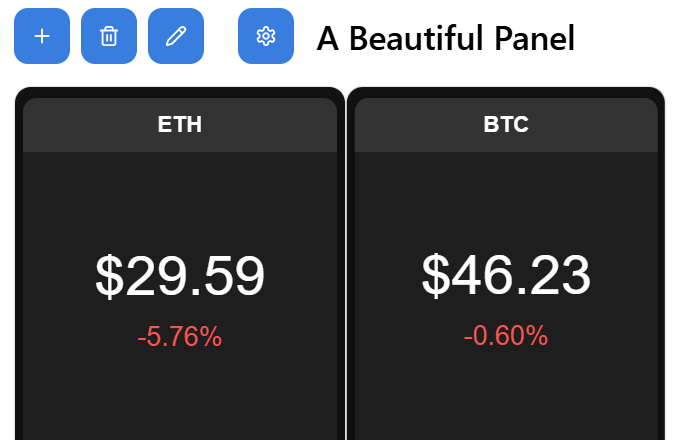The width and height of the screenshot is (687, 440).
Task: Click the dollar sign of the BTC price
Action: point(435,275)
